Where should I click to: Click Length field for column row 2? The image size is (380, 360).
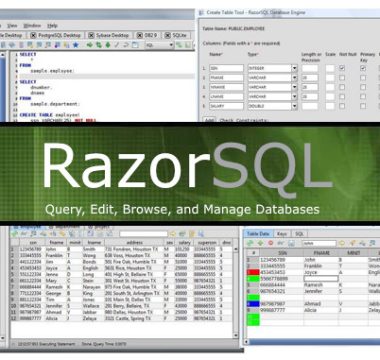tap(310, 78)
